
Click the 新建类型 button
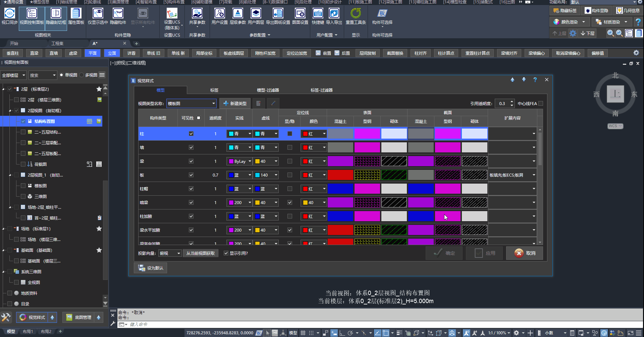[235, 103]
